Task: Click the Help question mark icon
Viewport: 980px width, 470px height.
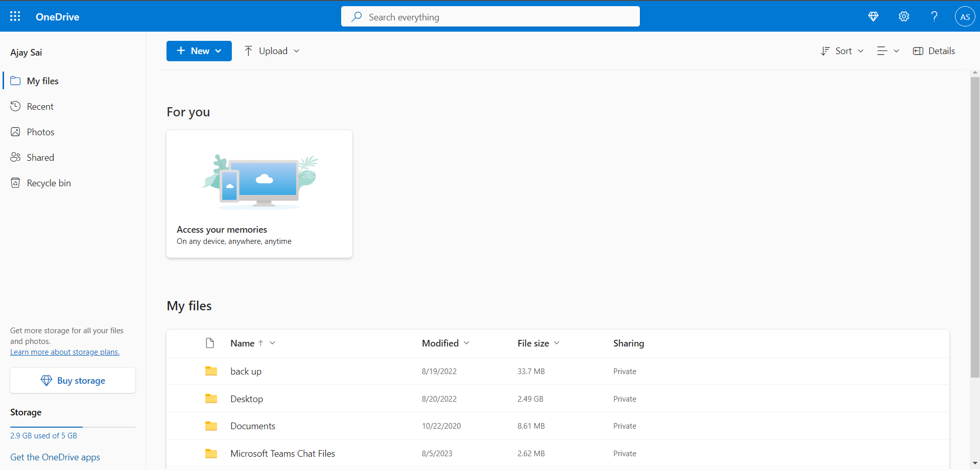Action: click(x=934, y=16)
